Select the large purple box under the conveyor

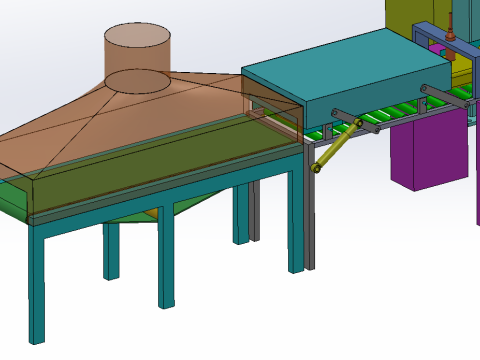pos(429,150)
